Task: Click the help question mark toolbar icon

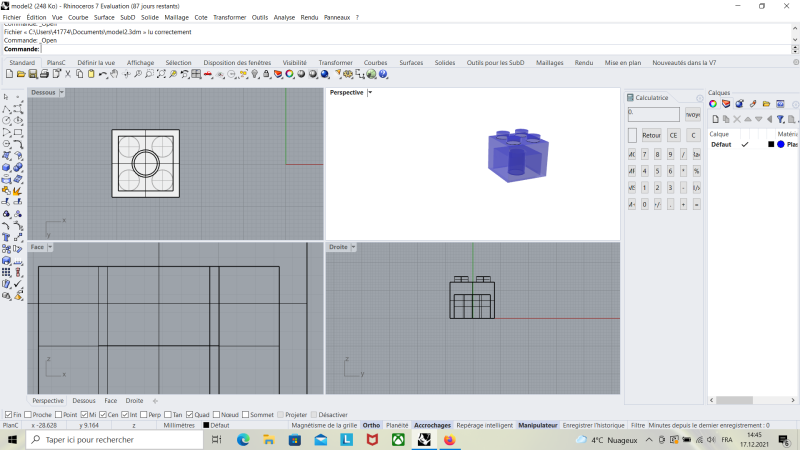Action: point(384,74)
